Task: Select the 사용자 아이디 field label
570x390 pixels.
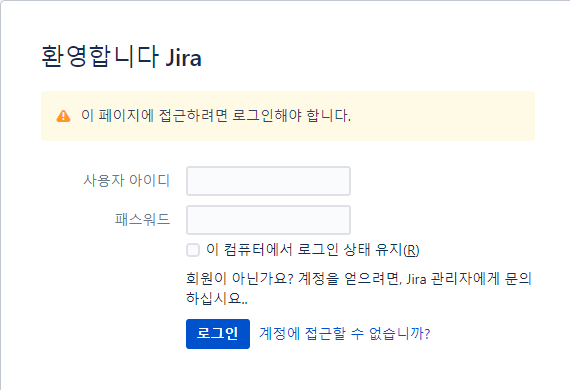Action: click(127, 180)
